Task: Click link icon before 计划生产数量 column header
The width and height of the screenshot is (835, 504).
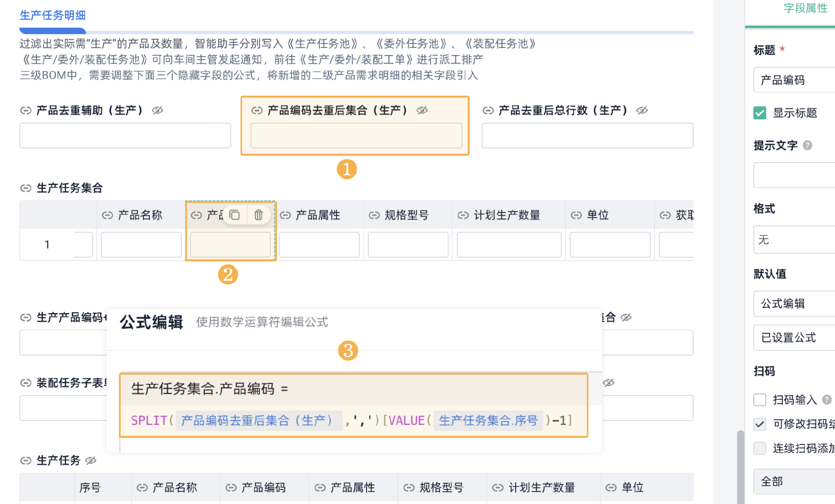Action: click(463, 215)
